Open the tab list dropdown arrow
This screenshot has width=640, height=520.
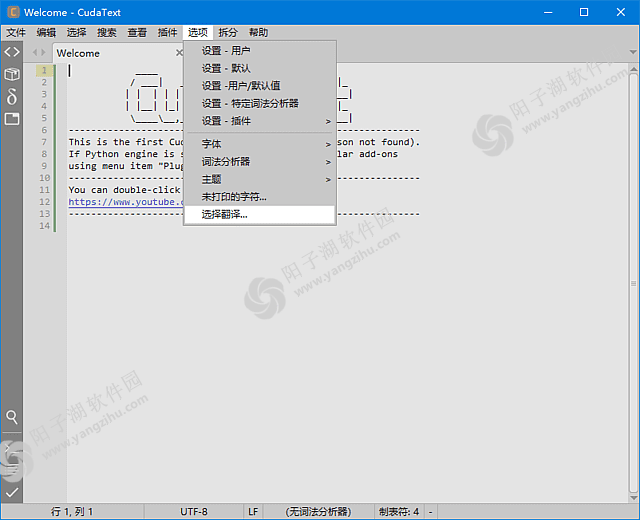click(x=633, y=52)
